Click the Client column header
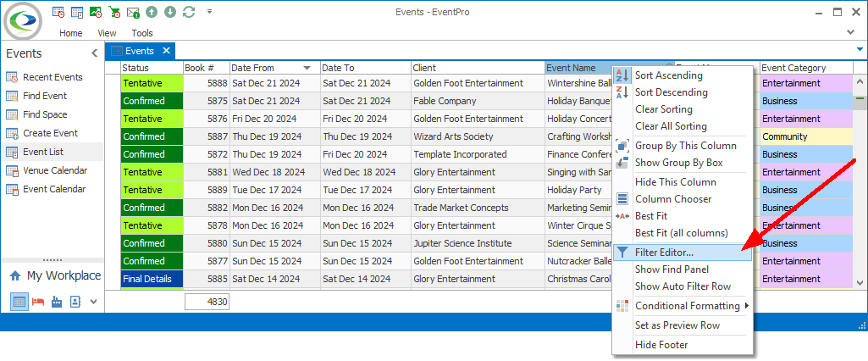This screenshot has width=868, height=361. pyautogui.click(x=478, y=68)
